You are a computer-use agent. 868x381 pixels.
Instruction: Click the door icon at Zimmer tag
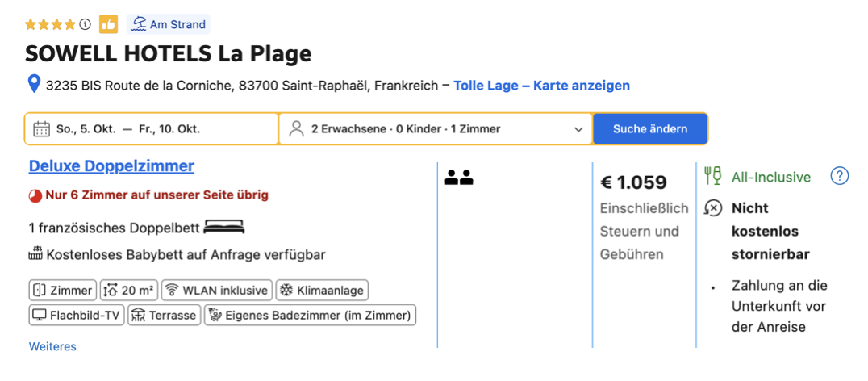pyautogui.click(x=39, y=290)
